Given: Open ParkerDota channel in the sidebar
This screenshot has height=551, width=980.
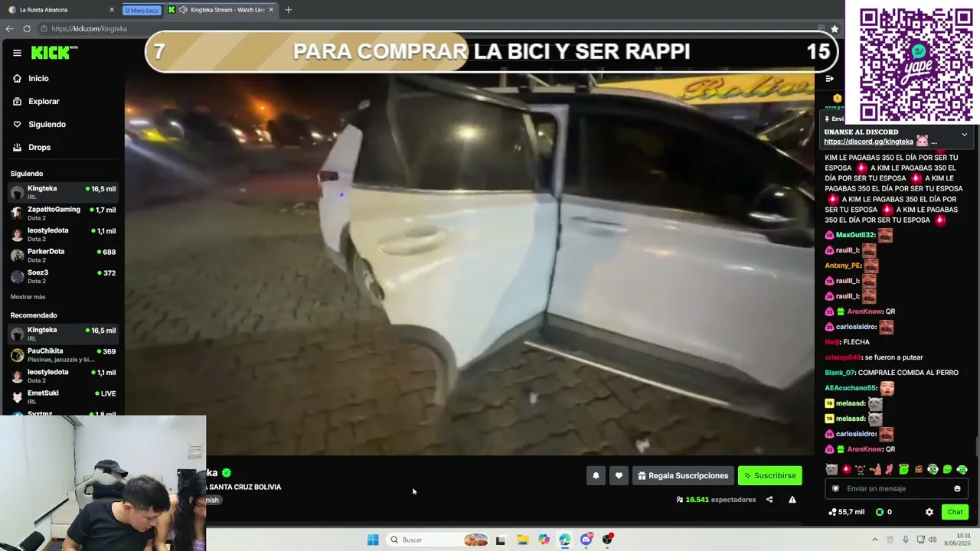Looking at the screenshot, I should click(x=63, y=255).
